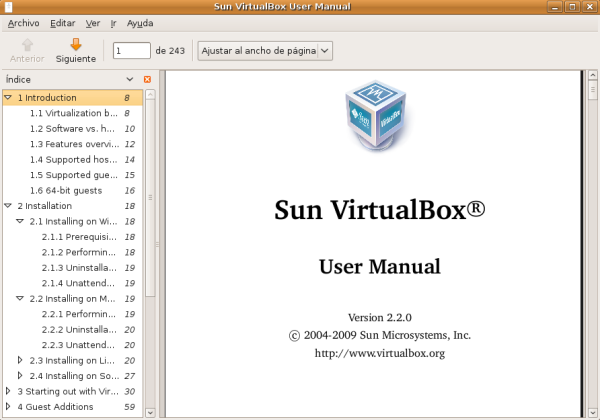Open the Ver menu

pyautogui.click(x=93, y=22)
